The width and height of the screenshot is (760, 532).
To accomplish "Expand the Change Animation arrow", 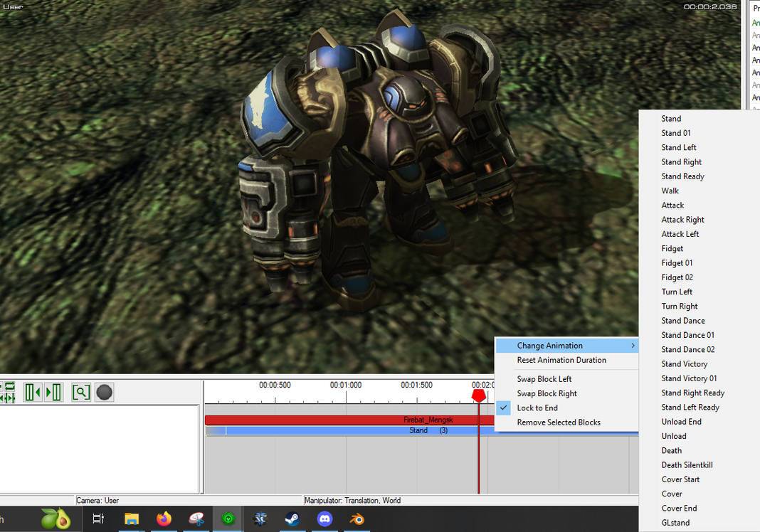I will 633,346.
